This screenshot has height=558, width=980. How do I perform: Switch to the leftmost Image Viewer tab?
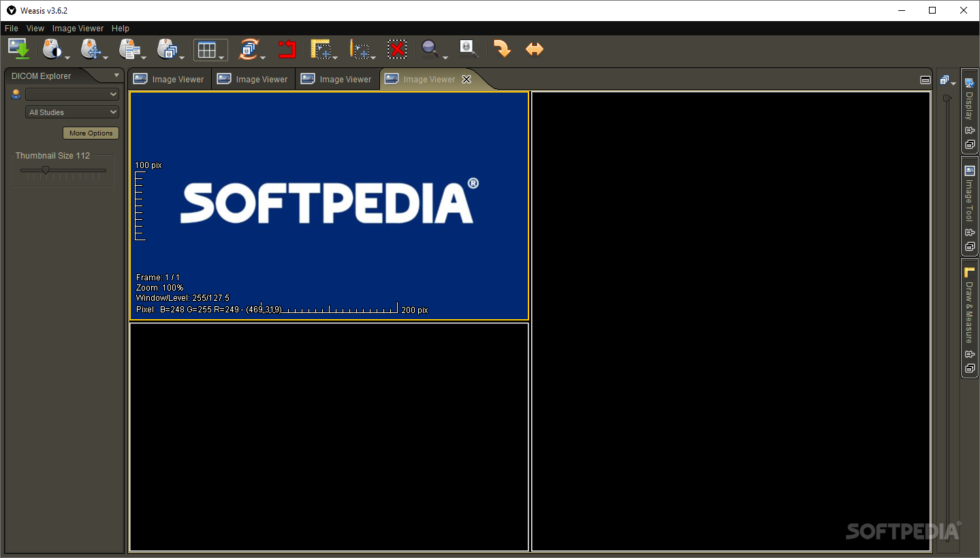click(x=170, y=80)
